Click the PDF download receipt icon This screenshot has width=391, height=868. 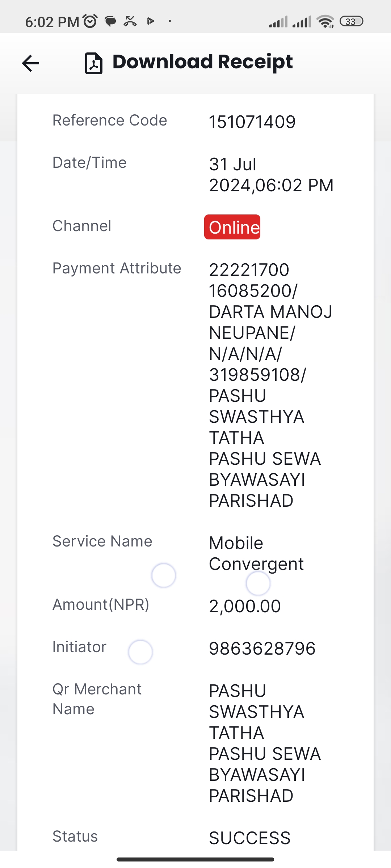(x=93, y=63)
